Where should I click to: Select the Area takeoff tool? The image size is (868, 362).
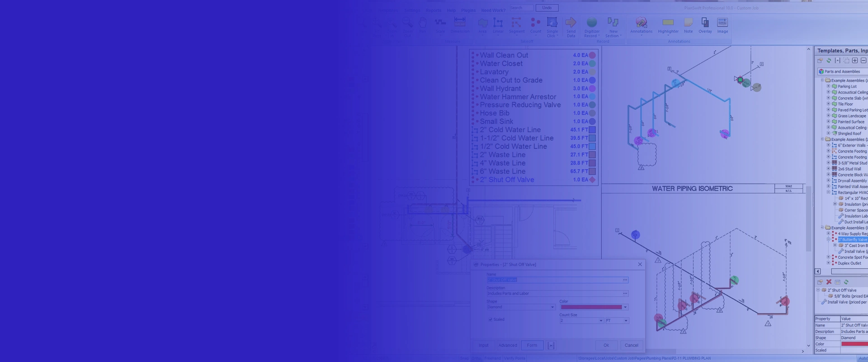[482, 25]
